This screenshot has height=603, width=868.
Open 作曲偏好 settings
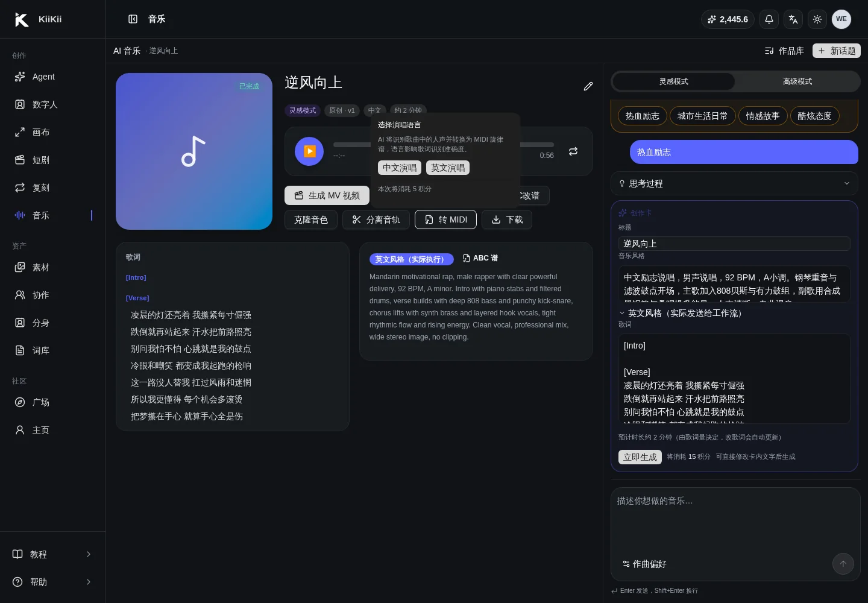(644, 564)
